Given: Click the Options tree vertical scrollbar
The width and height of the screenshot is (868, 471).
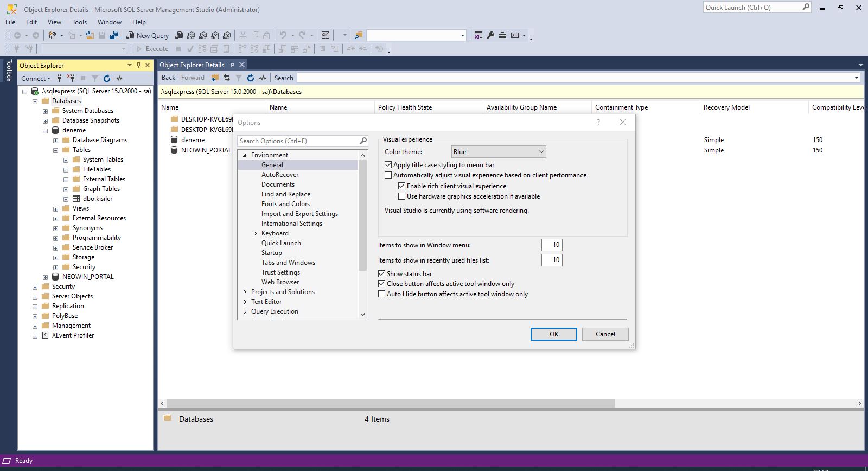Looking at the screenshot, I should pyautogui.click(x=363, y=215).
